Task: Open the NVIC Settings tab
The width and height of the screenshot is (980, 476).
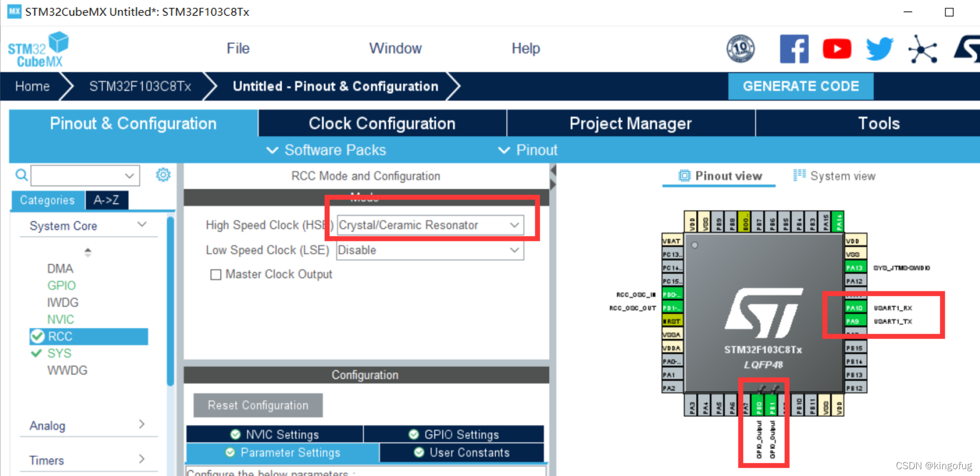Action: pyautogui.click(x=275, y=435)
